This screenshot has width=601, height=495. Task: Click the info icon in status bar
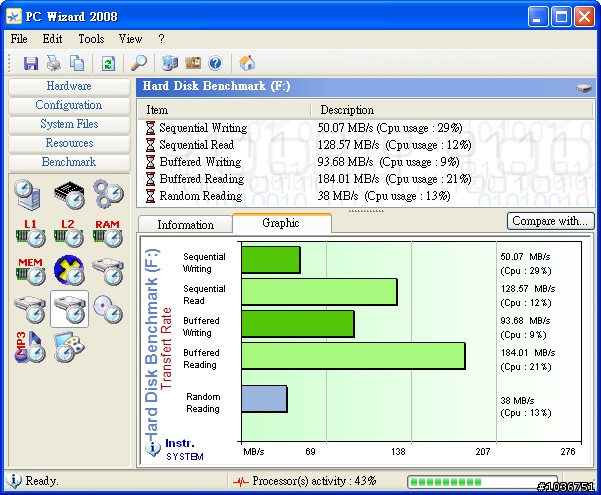coord(14,480)
